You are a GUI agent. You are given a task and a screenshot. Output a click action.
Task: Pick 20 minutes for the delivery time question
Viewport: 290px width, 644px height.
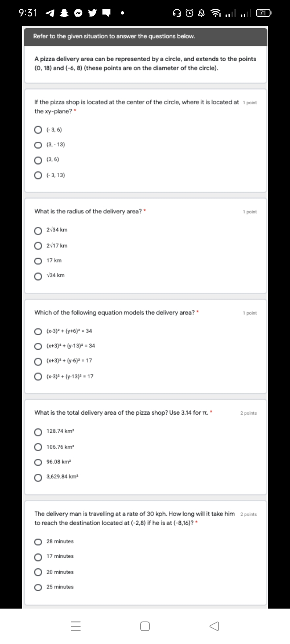point(38,572)
